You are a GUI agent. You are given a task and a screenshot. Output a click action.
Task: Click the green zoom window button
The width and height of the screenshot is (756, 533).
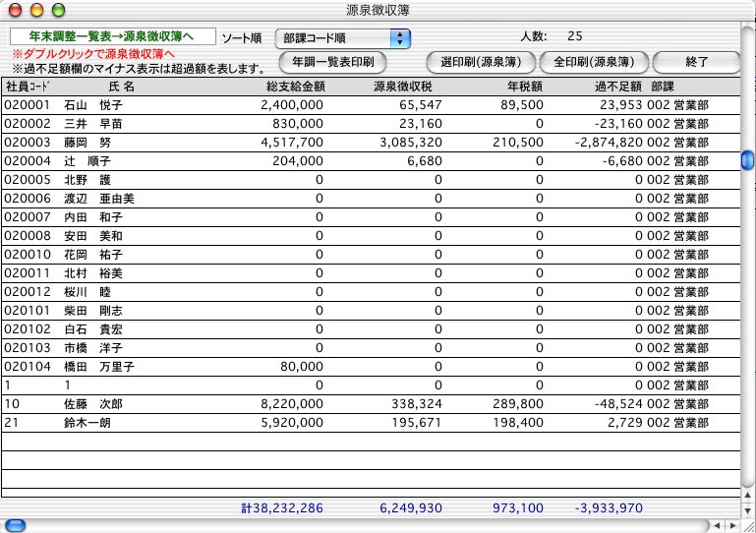tap(58, 10)
